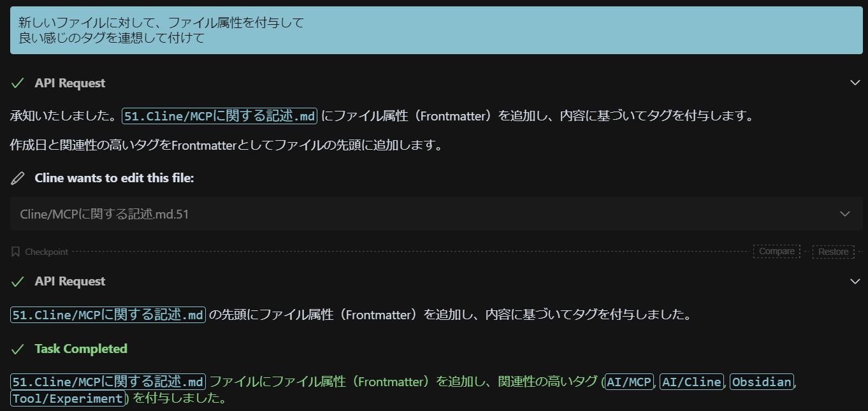Open file link 51.Cline/MCPに関する記述.md before の先頭に
This screenshot has height=411, width=868.
[108, 314]
